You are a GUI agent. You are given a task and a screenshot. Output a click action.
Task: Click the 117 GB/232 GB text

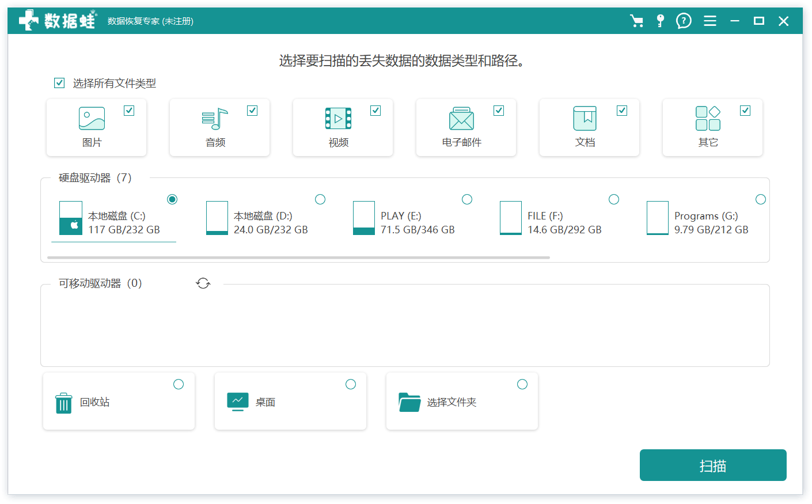click(124, 230)
